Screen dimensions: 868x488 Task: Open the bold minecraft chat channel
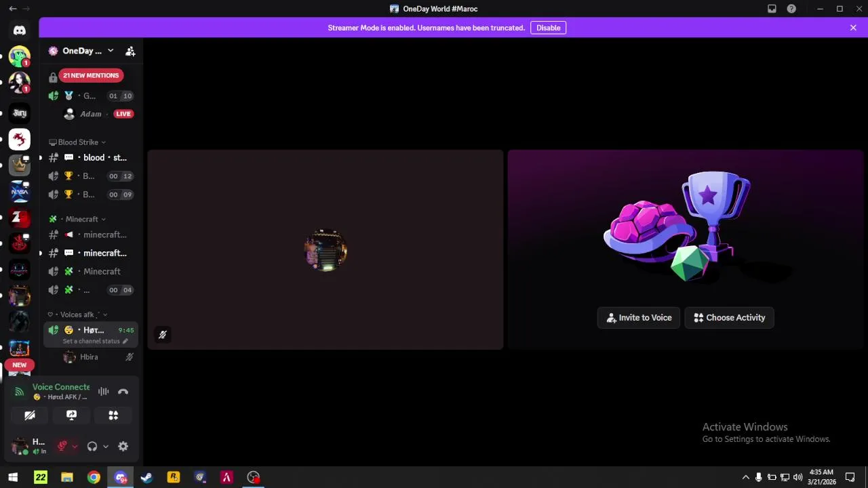coord(91,253)
